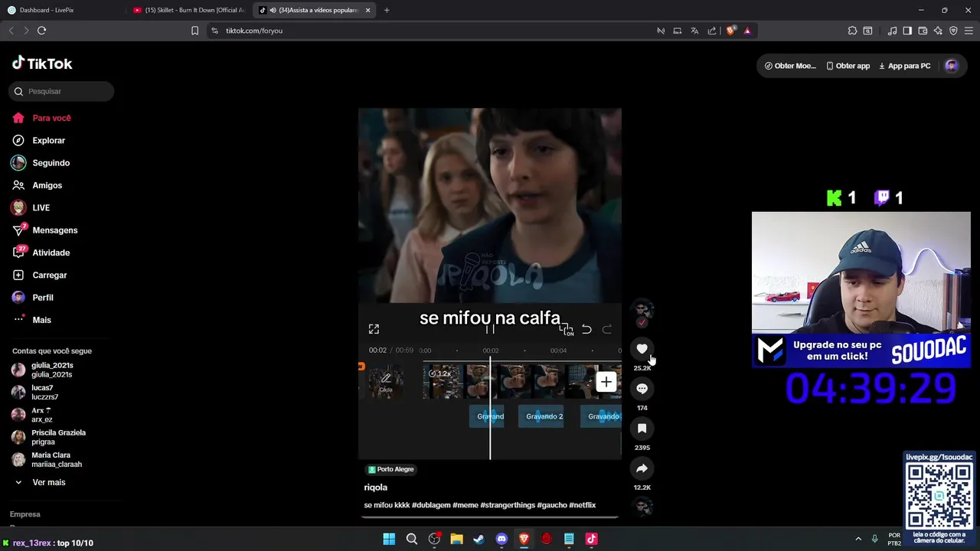
Task: Bookmark page via address bar icon
Action: coord(194,31)
